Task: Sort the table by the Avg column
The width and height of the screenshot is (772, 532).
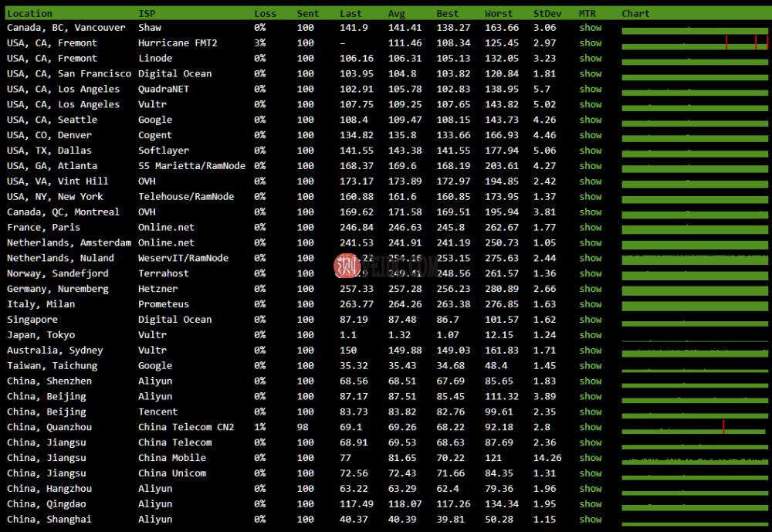Action: tap(396, 13)
